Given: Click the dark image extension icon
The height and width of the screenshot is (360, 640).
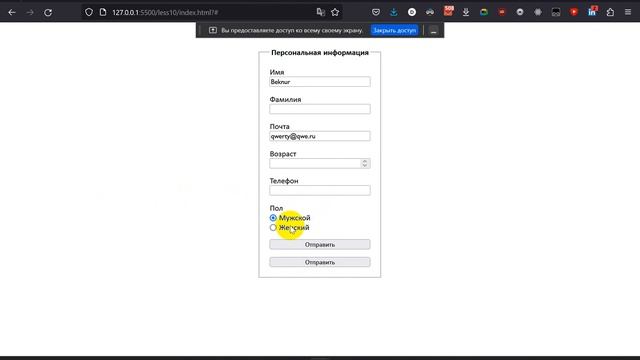Looking at the screenshot, I should click(556, 12).
